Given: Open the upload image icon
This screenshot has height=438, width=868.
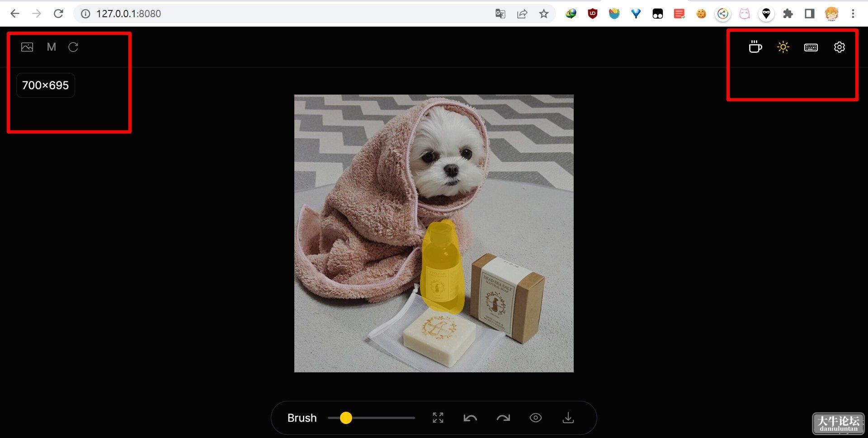Looking at the screenshot, I should coord(27,47).
